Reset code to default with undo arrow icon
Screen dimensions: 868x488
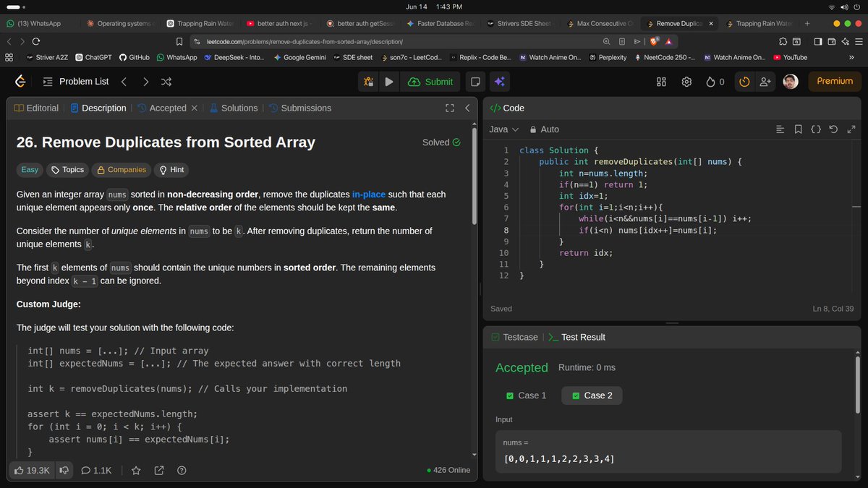coord(833,129)
